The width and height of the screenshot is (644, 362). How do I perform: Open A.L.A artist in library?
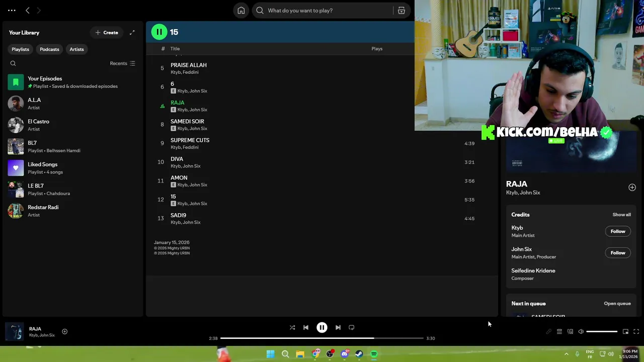point(73,104)
